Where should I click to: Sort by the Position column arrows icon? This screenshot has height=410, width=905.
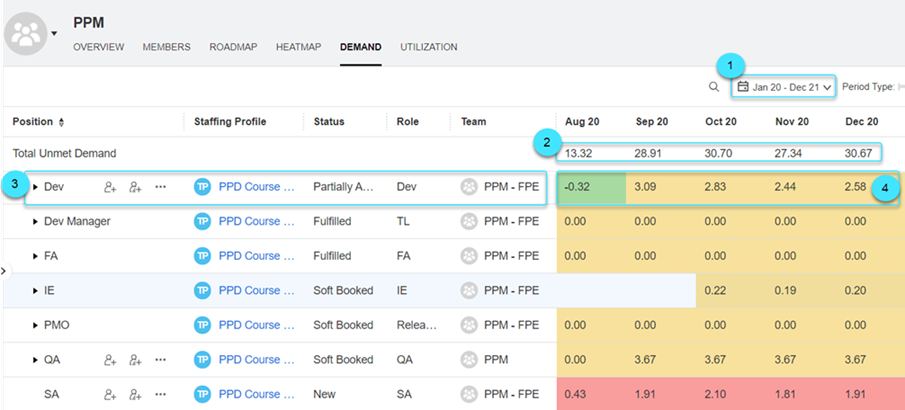click(62, 122)
